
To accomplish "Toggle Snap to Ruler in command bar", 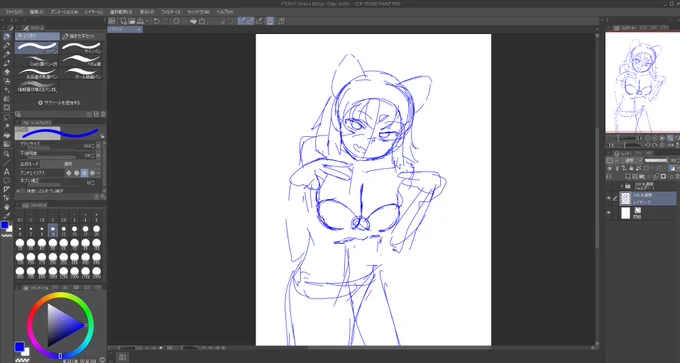I will click(242, 21).
